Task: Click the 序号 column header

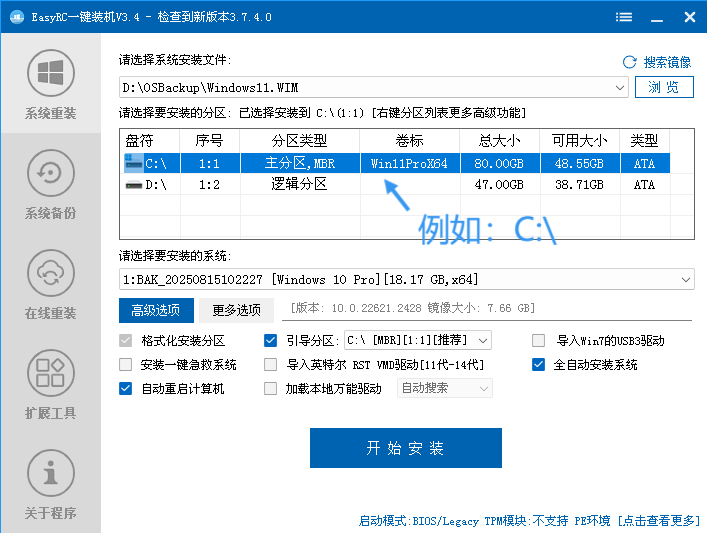Action: click(x=209, y=141)
